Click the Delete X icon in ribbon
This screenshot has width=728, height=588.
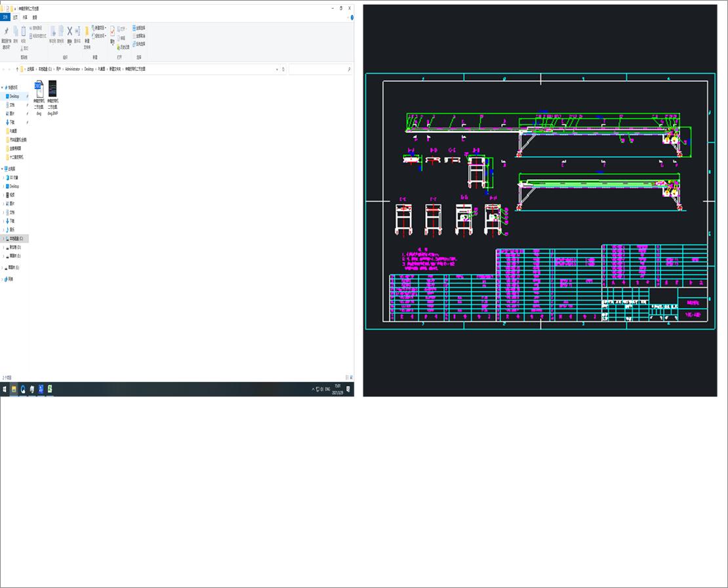[x=70, y=31]
